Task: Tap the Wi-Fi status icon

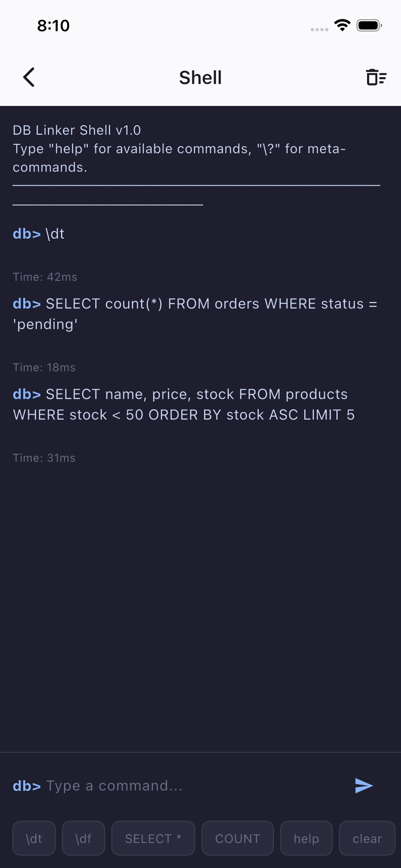Action: (x=342, y=25)
